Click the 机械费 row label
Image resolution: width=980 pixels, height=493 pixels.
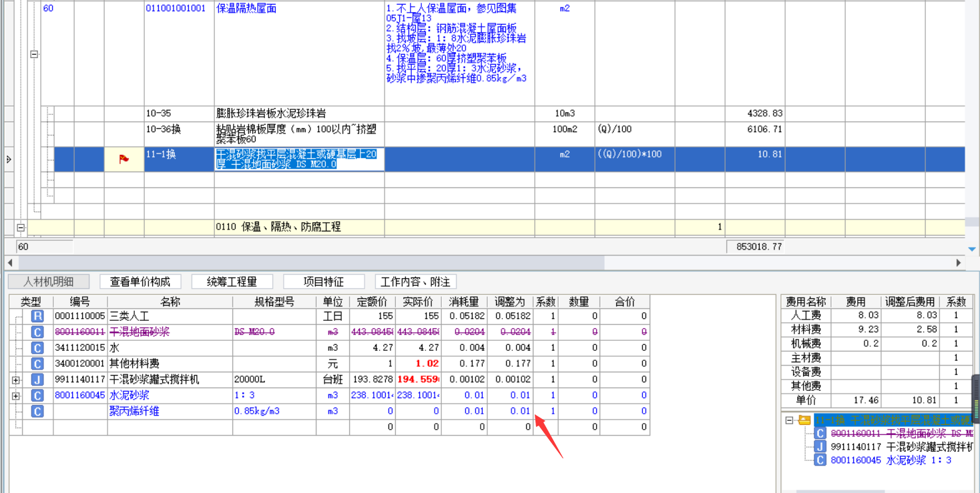pyautogui.click(x=806, y=344)
